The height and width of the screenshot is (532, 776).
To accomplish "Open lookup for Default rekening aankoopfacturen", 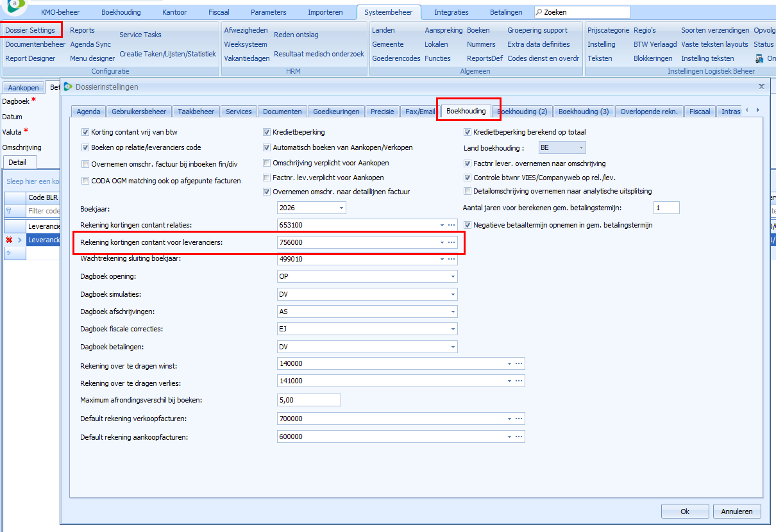I will [519, 436].
